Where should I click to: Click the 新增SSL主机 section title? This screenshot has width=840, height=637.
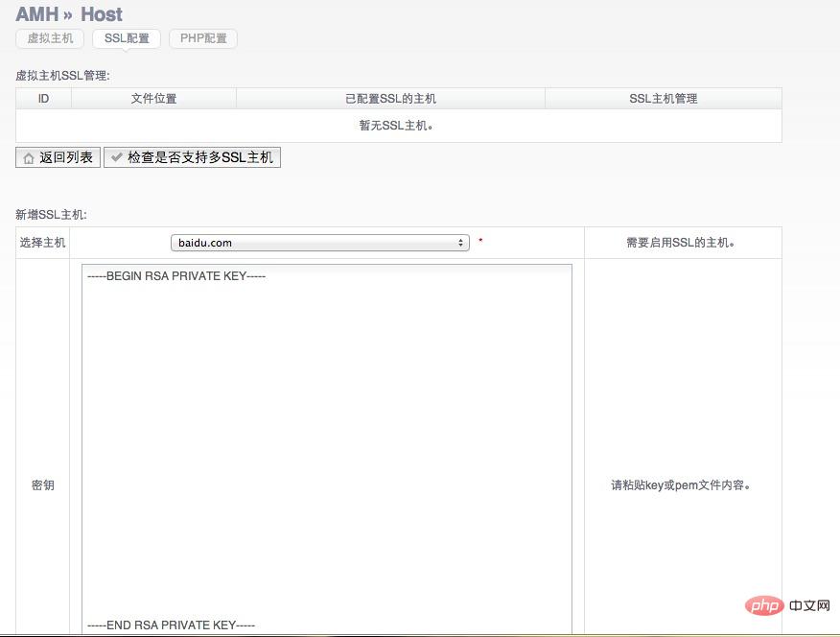point(51,215)
